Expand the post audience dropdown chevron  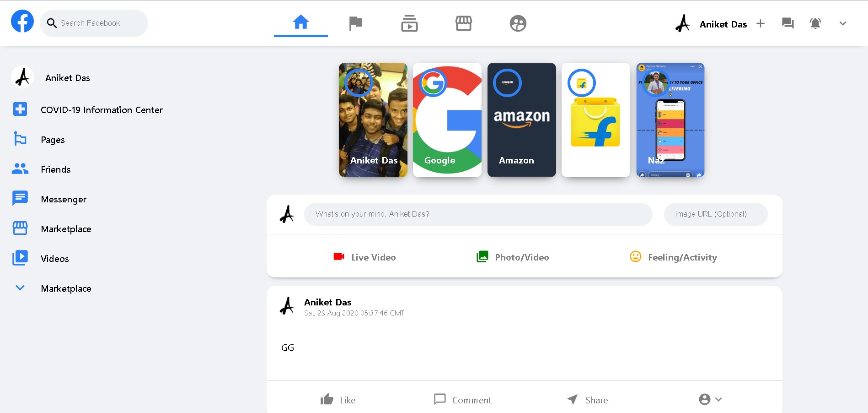pos(718,399)
